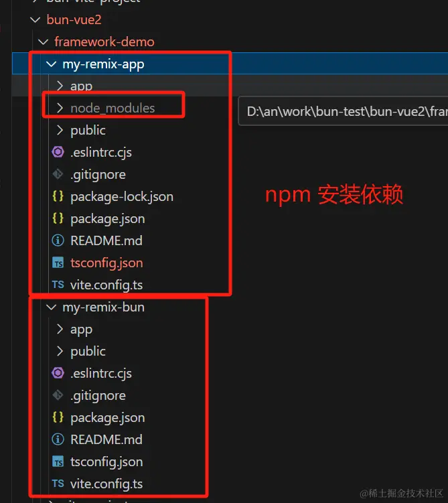Viewport: 448px width, 503px height.
Task: Collapse the my-remix-app folder chevron
Action: pos(51,64)
